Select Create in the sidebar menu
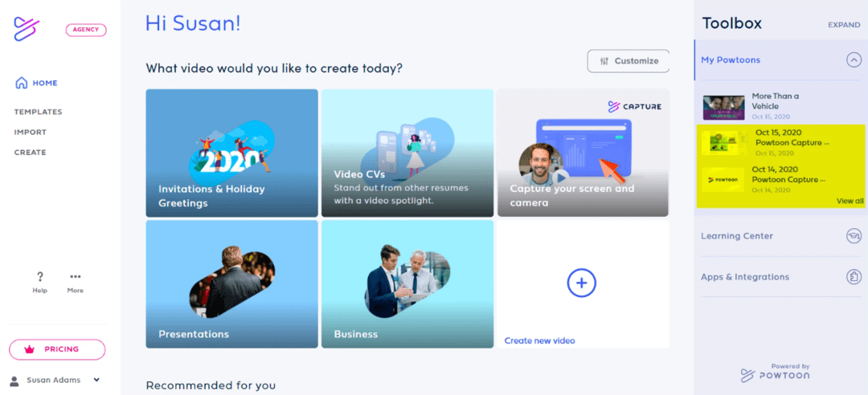 [x=30, y=153]
